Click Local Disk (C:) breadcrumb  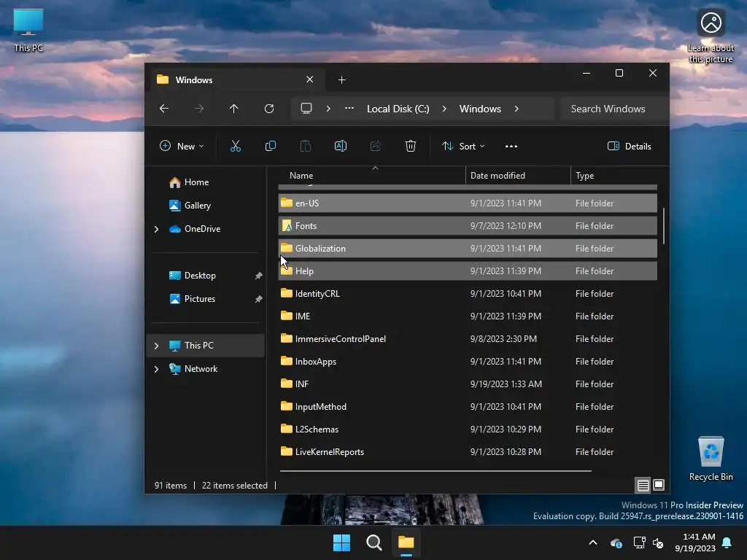[398, 109]
